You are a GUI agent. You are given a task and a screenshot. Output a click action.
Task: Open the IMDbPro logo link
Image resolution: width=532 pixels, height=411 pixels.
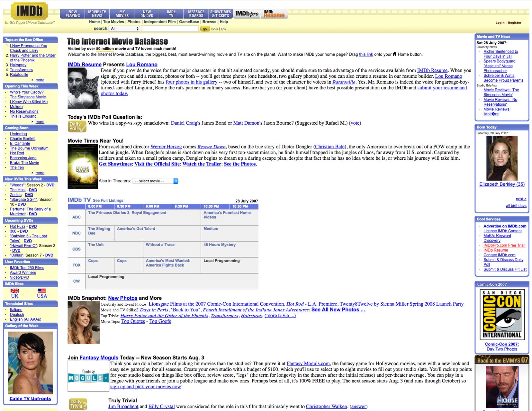[x=247, y=14]
